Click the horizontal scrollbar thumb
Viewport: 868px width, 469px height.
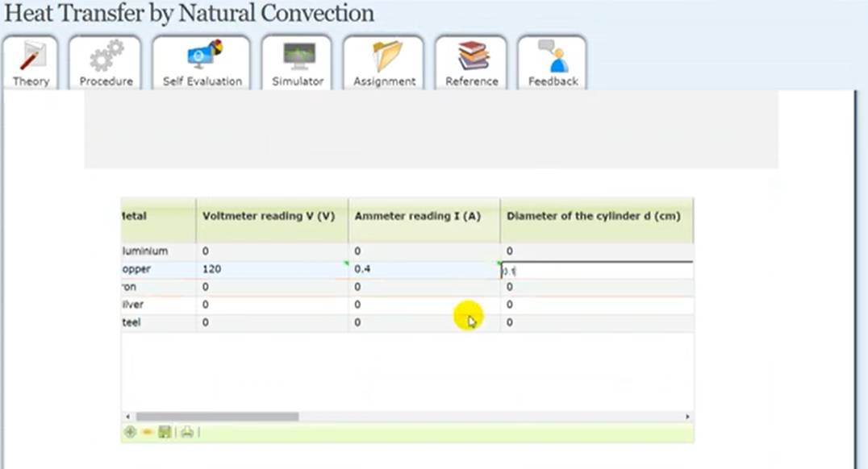click(x=216, y=417)
